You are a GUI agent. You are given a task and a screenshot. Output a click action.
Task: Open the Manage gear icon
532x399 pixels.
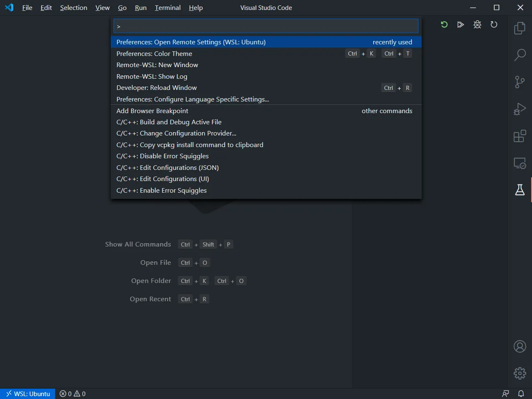coord(520,373)
